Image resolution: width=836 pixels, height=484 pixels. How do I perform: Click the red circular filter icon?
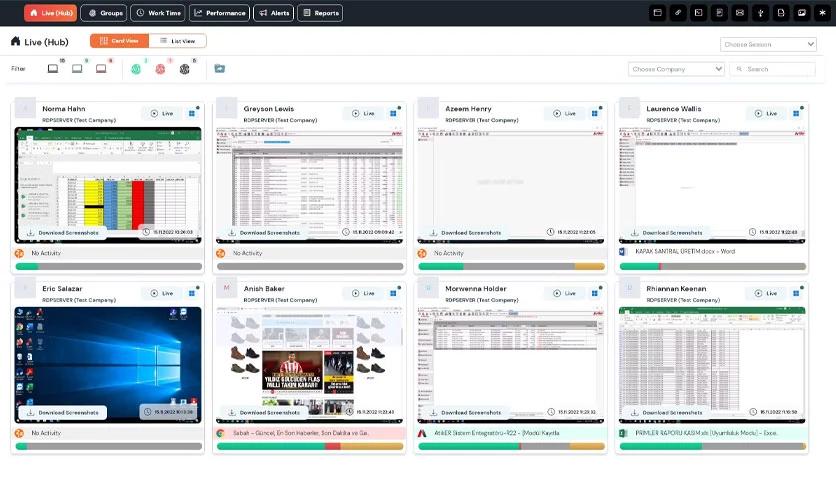coord(160,69)
